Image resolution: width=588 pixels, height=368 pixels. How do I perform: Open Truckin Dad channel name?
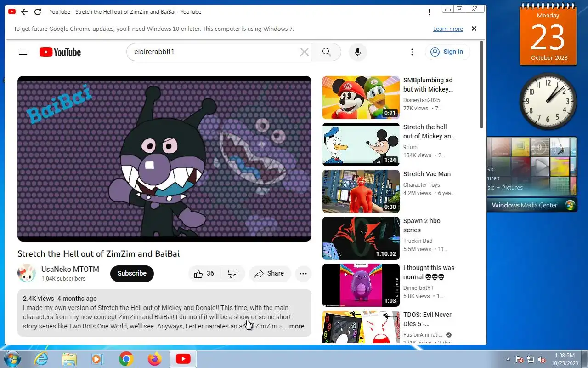[418, 241]
